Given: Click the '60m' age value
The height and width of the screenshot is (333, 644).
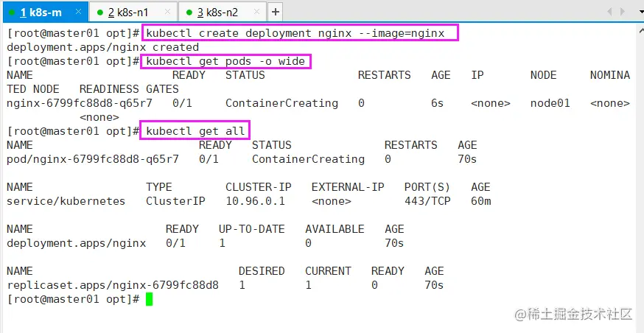Looking at the screenshot, I should coord(481,201).
